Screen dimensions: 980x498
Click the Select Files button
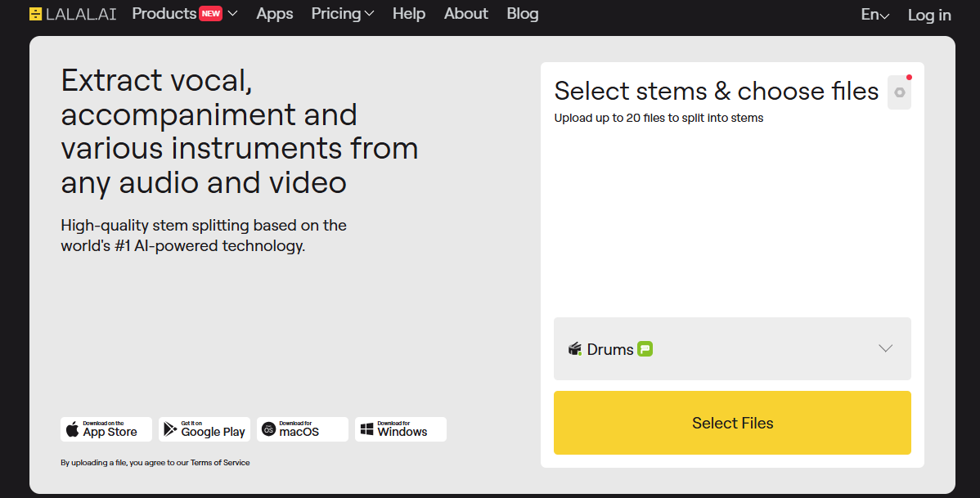[732, 423]
